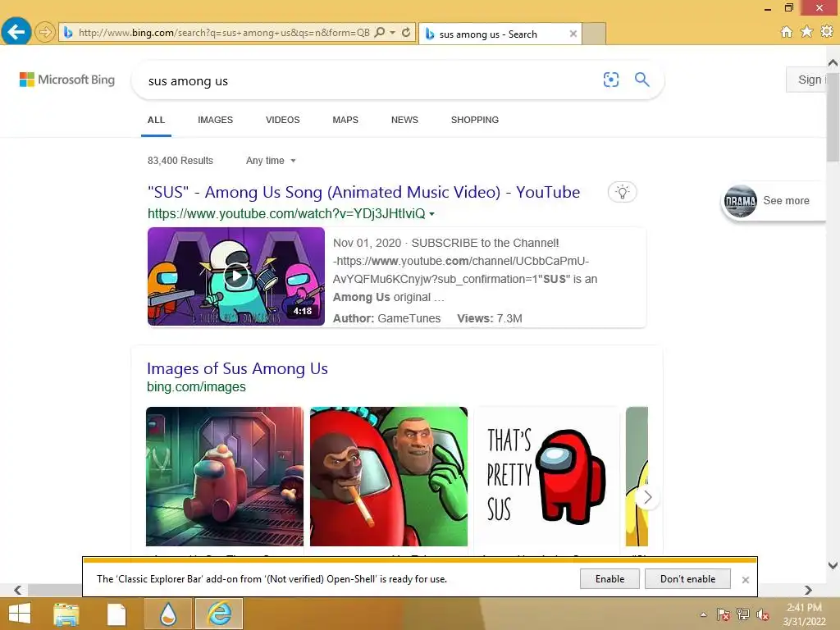Expand the Any time filter dropdown
Screen dimensions: 840x630
coord(271,161)
